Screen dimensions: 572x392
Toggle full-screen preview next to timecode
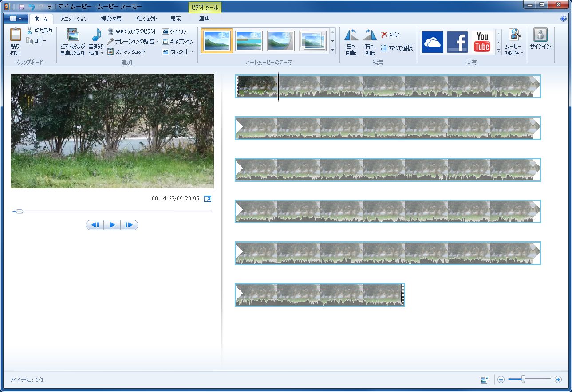(x=208, y=199)
